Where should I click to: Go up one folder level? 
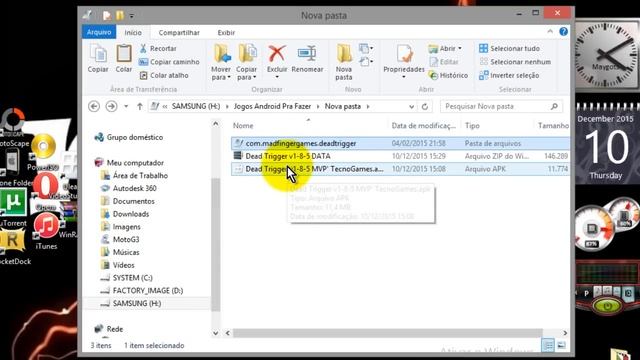(140, 106)
